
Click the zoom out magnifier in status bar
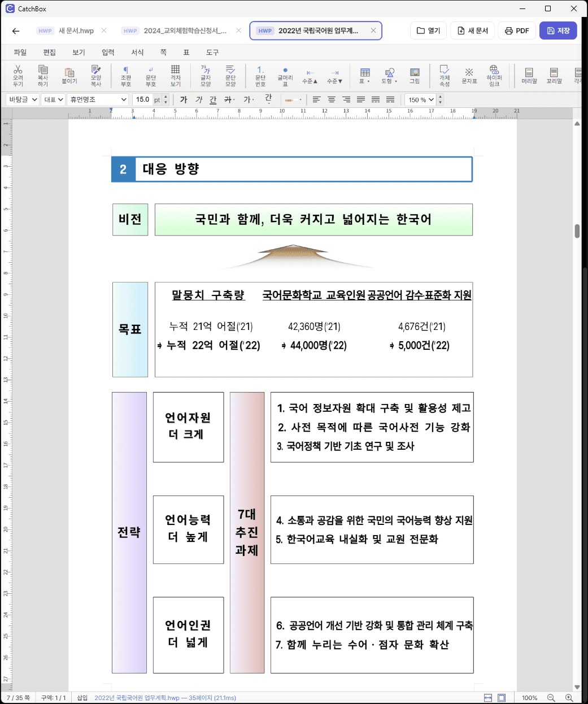point(551,698)
